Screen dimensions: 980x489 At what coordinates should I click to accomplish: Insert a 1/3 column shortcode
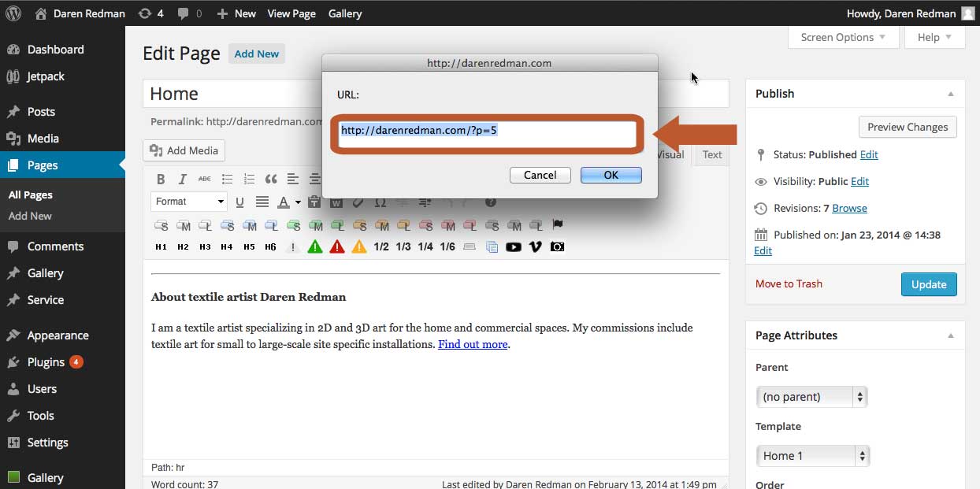403,247
